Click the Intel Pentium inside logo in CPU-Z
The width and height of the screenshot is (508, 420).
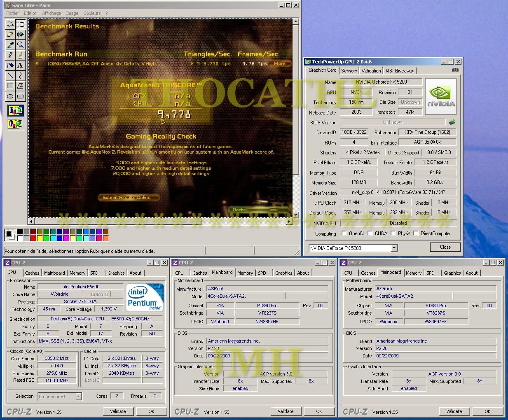pyautogui.click(x=144, y=297)
